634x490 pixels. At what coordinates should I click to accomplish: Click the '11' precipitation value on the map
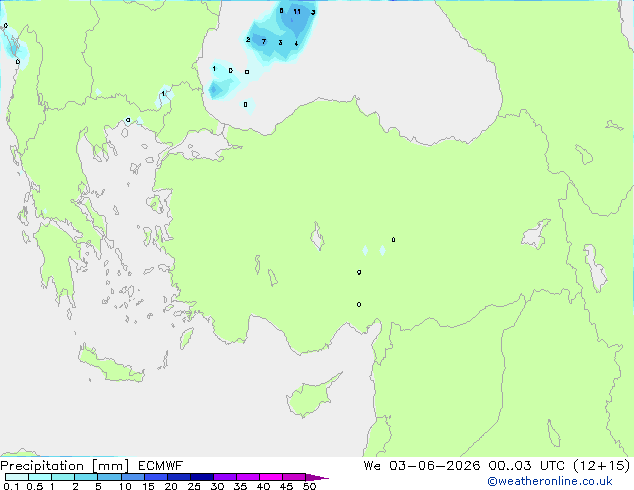pos(297,12)
